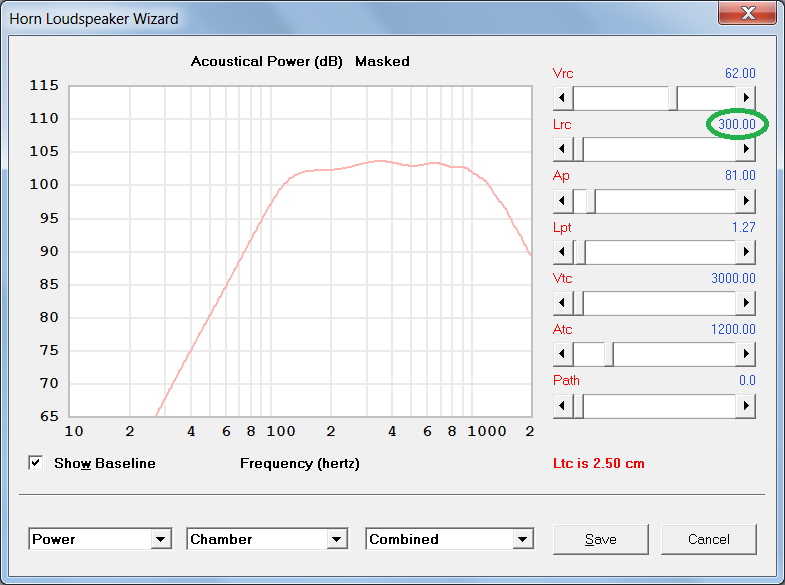Screen dimensions: 785x585
Task: Click the right arrow of the Vrc slider
Action: click(x=745, y=98)
